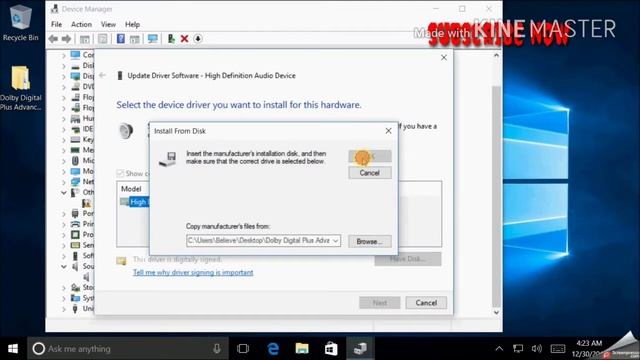Open the View menu
640x360 pixels.
point(108,24)
